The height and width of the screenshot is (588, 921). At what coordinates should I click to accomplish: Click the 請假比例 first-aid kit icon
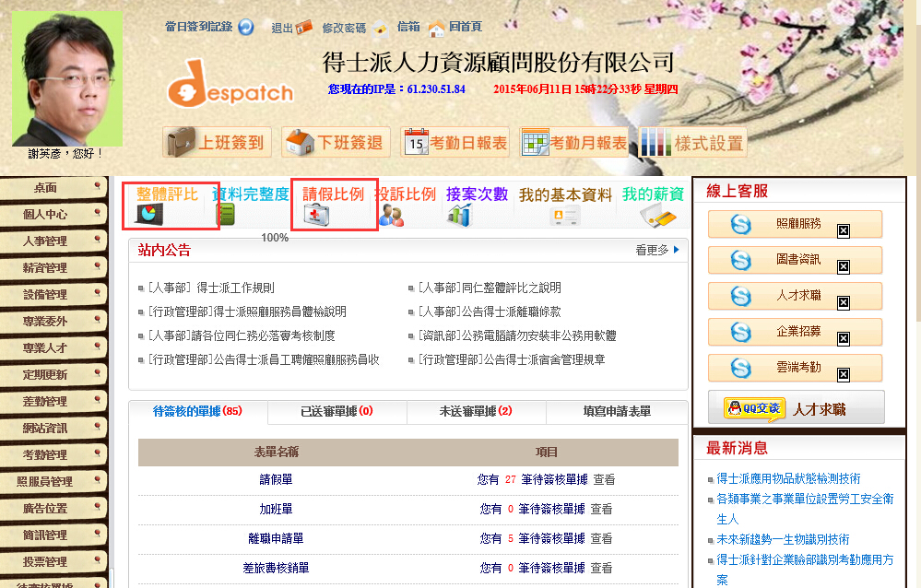[318, 215]
